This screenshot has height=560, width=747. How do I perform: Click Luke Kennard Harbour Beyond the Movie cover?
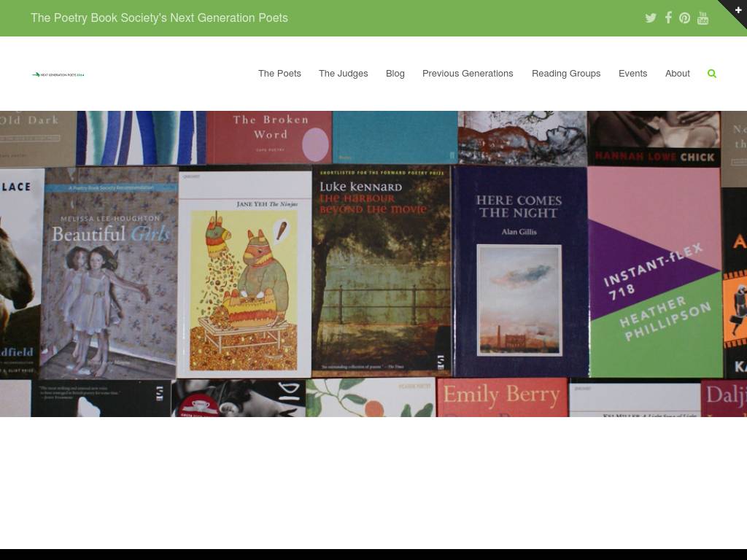pos(382,273)
